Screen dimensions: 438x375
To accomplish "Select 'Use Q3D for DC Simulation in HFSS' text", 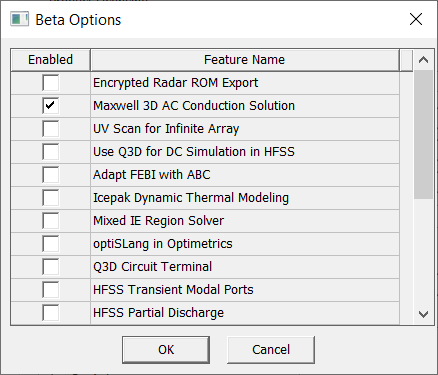I will tap(194, 152).
